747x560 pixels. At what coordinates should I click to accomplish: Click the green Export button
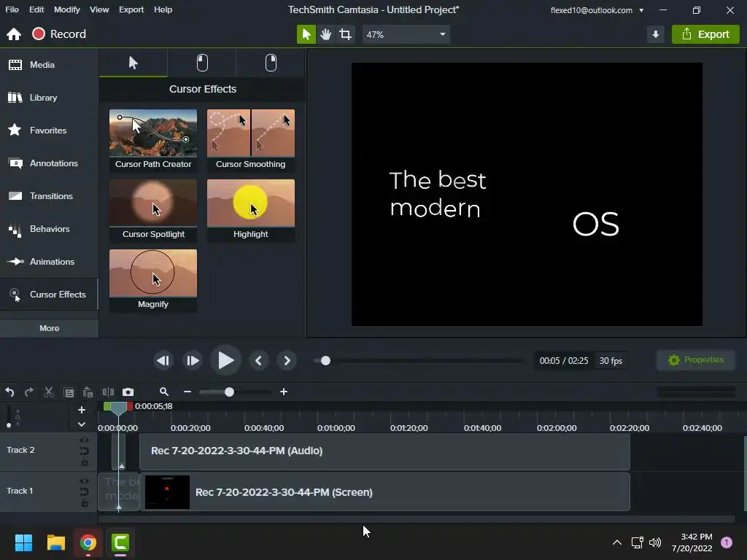pyautogui.click(x=705, y=34)
